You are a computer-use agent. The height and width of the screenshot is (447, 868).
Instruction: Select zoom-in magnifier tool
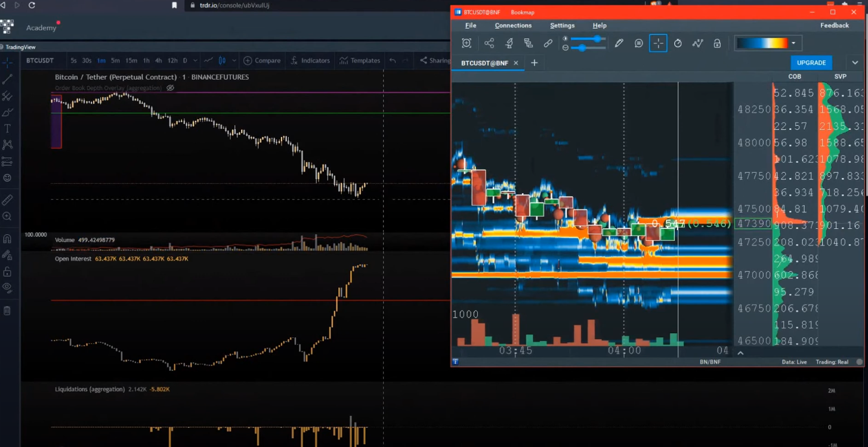click(7, 217)
